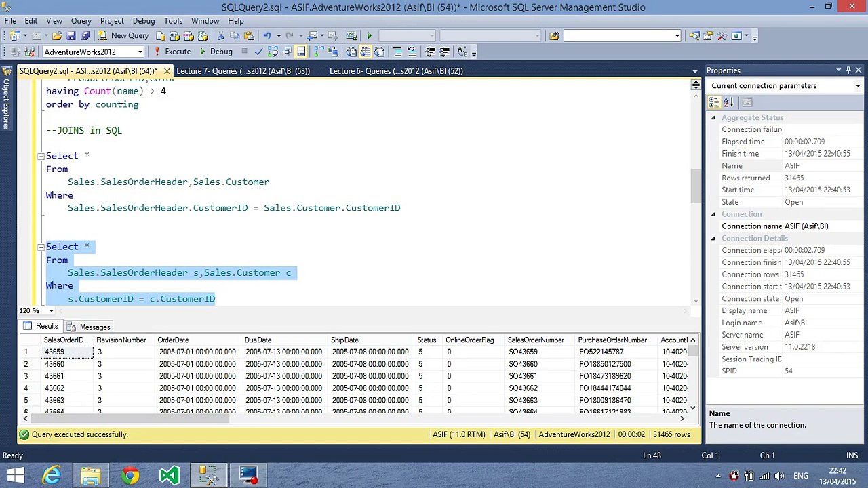The height and width of the screenshot is (488, 868).
Task: Collapse the highlighted Select statement outline
Action: [x=41, y=247]
